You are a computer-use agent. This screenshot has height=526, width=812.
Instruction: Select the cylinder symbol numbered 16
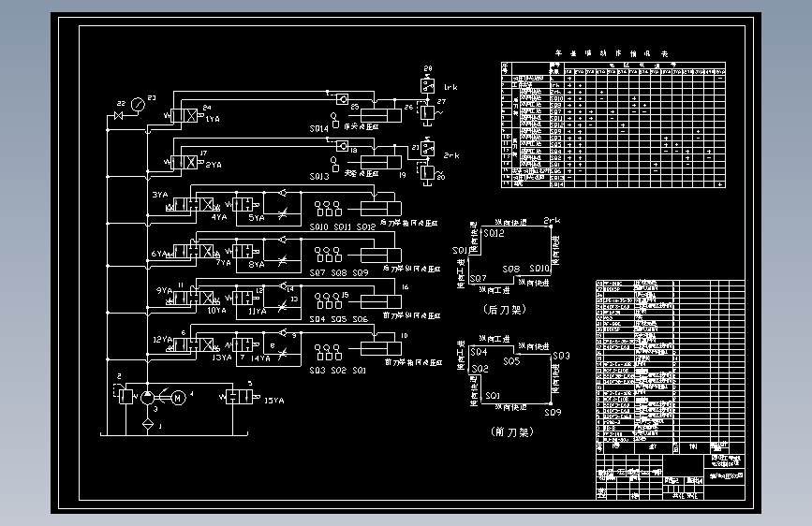click(381, 301)
